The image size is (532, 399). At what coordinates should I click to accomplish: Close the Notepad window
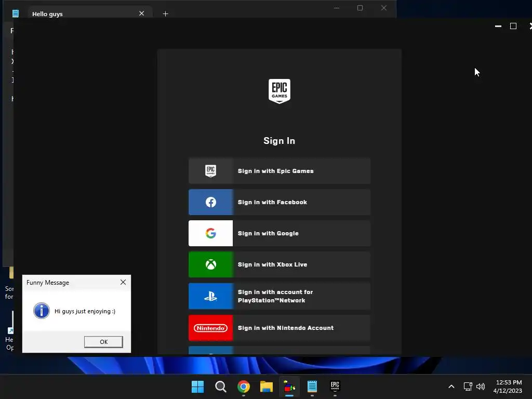pyautogui.click(x=384, y=8)
